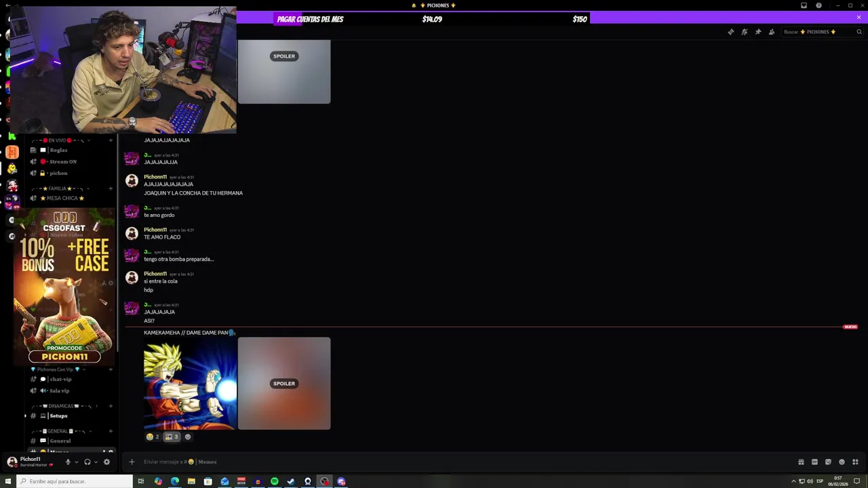Open Microsoft Edge from the taskbar
This screenshot has height=488, width=868.
point(175,481)
